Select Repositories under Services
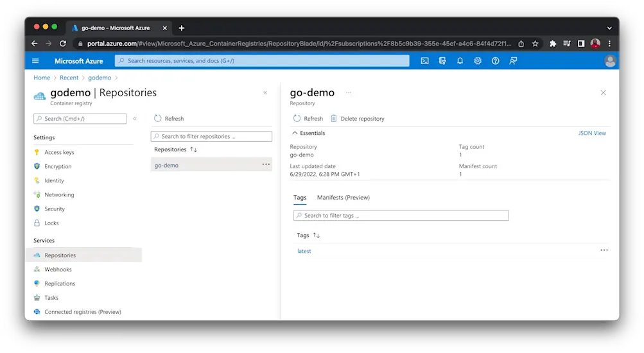 tap(84, 255)
